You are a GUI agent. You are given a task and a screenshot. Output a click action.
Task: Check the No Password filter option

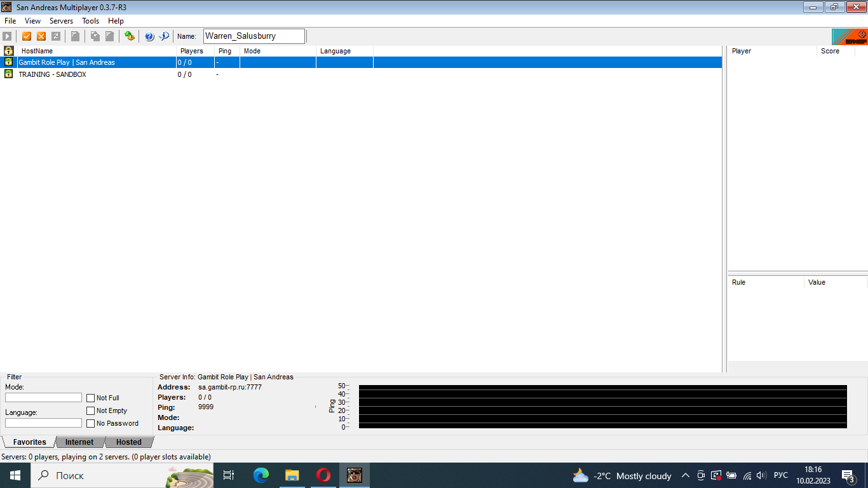click(x=90, y=423)
